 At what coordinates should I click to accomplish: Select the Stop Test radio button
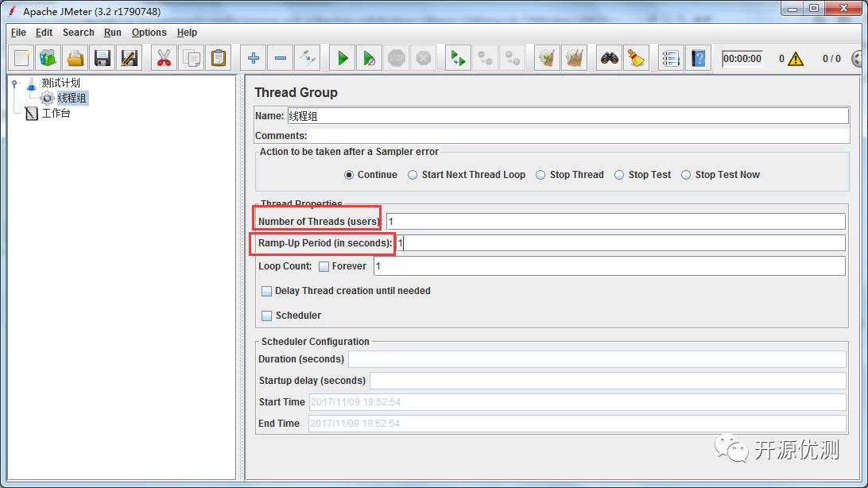tap(619, 175)
